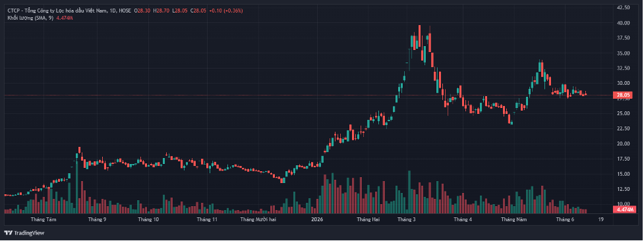The image size is (644, 241).
Task: Click the 37.50 price axis label
Action: coord(624,38)
